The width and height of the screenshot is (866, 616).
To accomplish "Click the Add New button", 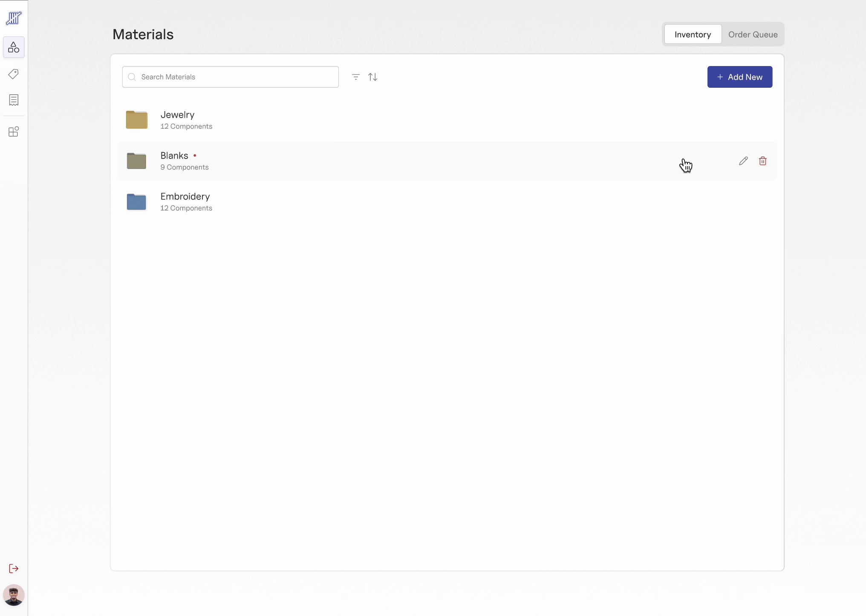I will (x=739, y=77).
